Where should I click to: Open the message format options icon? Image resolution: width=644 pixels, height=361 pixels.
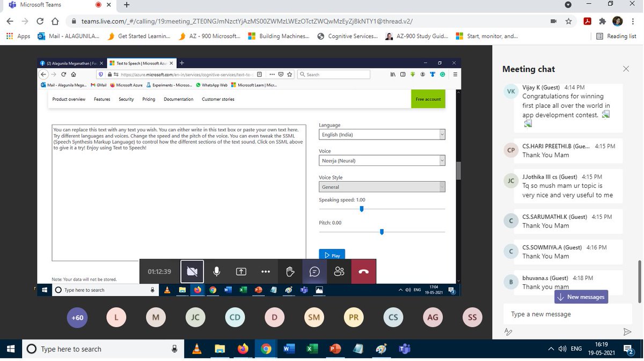tap(508, 332)
